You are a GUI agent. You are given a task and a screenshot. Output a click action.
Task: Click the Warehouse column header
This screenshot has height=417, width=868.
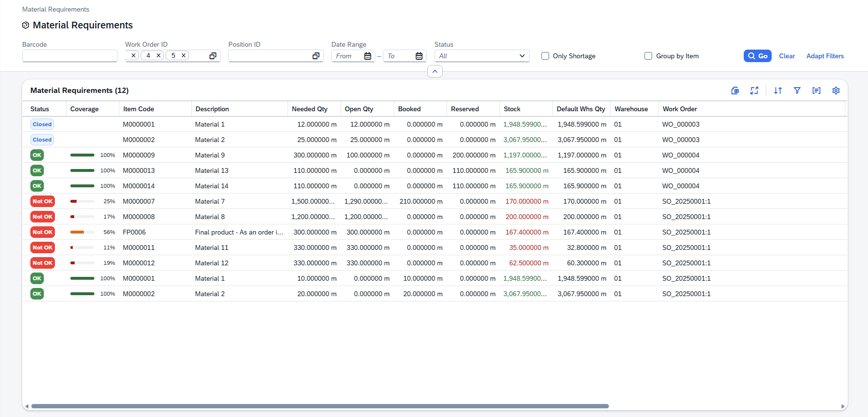[x=634, y=109]
